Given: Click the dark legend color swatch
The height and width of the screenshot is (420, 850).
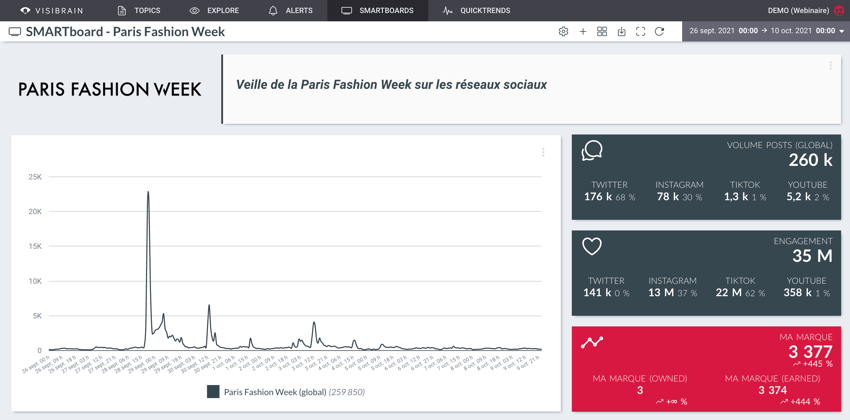Looking at the screenshot, I should [x=213, y=392].
